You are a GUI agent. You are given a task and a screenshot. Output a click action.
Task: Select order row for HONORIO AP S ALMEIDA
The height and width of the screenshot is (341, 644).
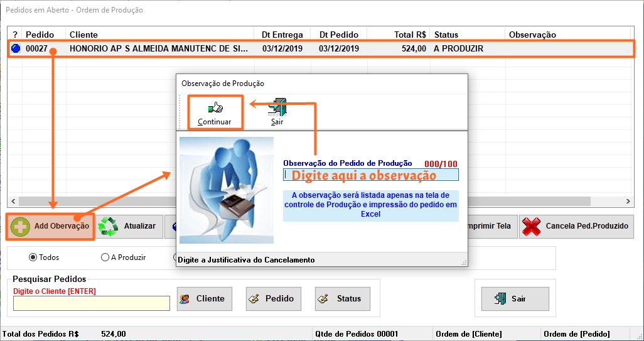(x=159, y=48)
